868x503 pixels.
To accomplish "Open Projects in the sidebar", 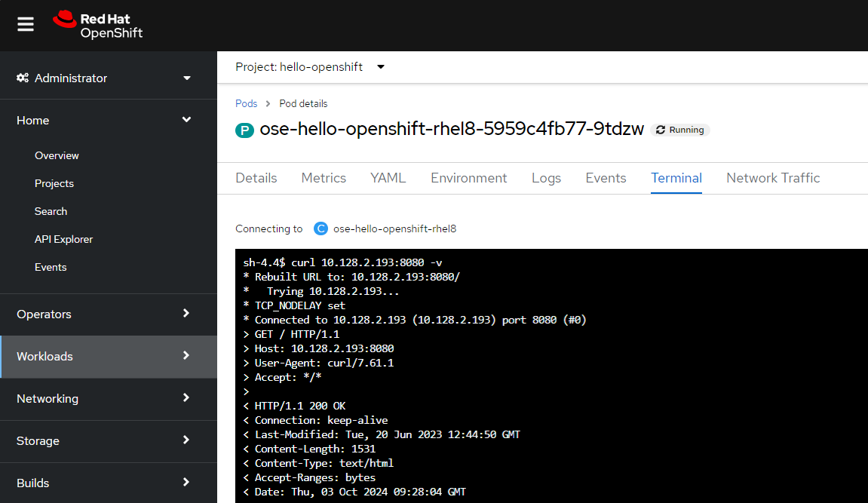I will 54,183.
